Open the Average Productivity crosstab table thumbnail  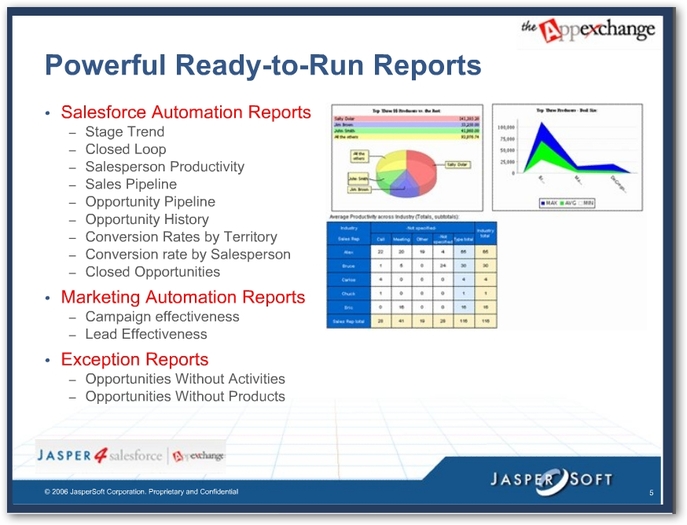(412, 275)
